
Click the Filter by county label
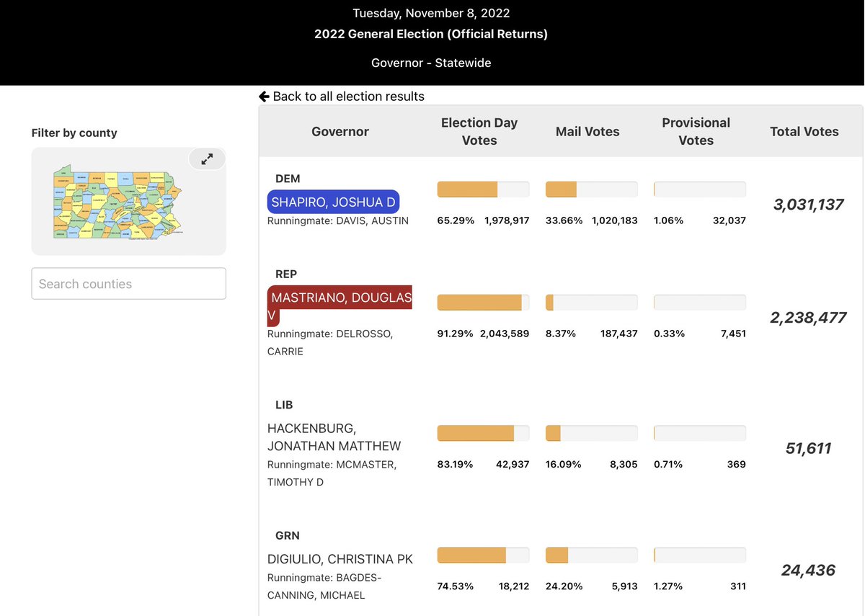74,133
